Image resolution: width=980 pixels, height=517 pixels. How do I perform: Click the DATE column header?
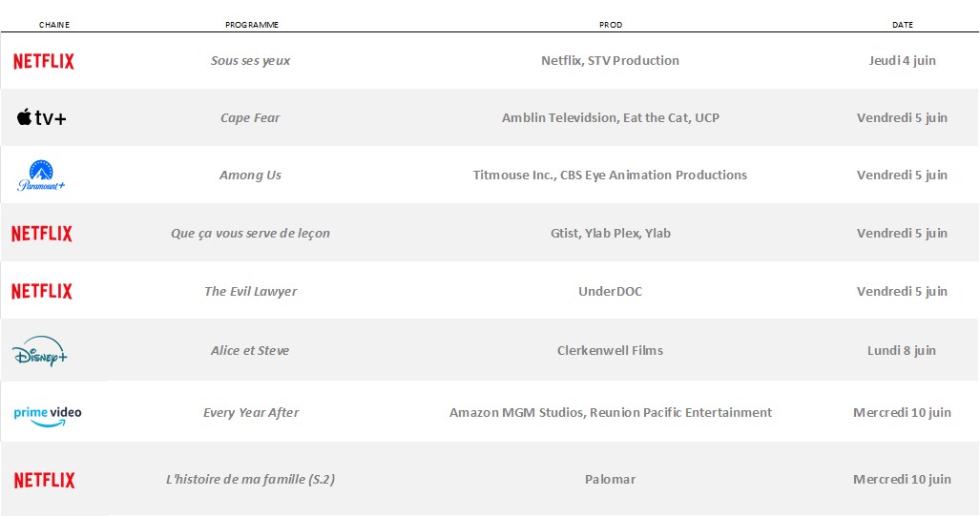903,25
